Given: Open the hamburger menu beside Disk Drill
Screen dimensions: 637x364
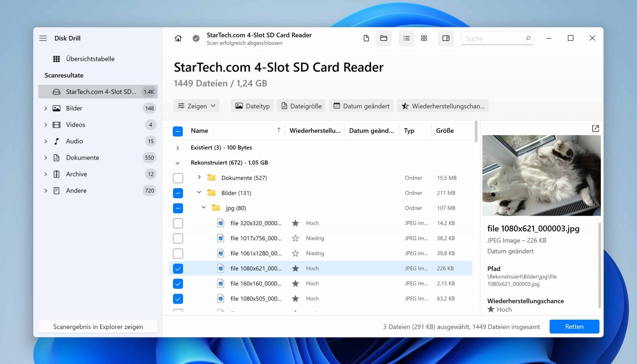Looking at the screenshot, I should pos(43,38).
